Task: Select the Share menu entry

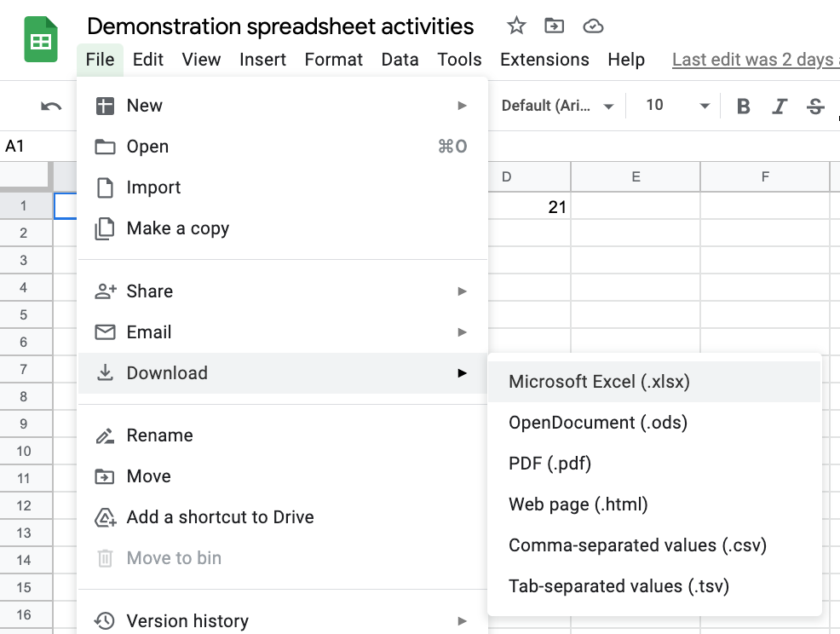Action: click(282, 291)
